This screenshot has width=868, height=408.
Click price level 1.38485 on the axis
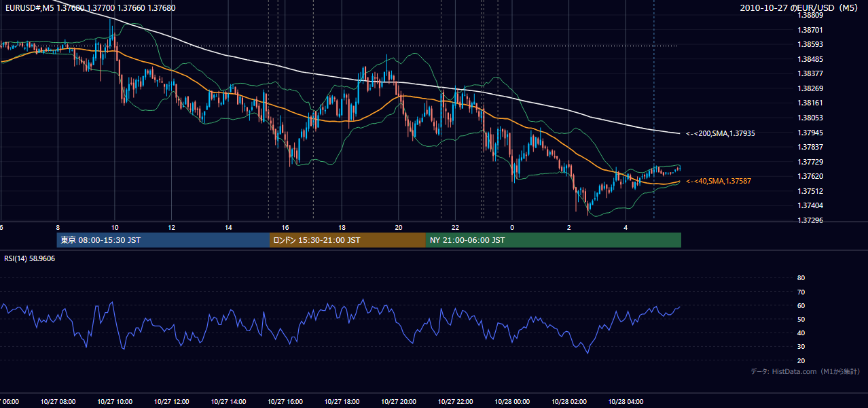pos(809,59)
